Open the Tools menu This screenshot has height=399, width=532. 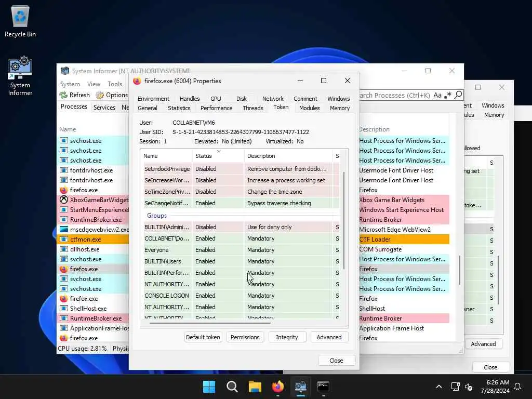[x=115, y=84]
